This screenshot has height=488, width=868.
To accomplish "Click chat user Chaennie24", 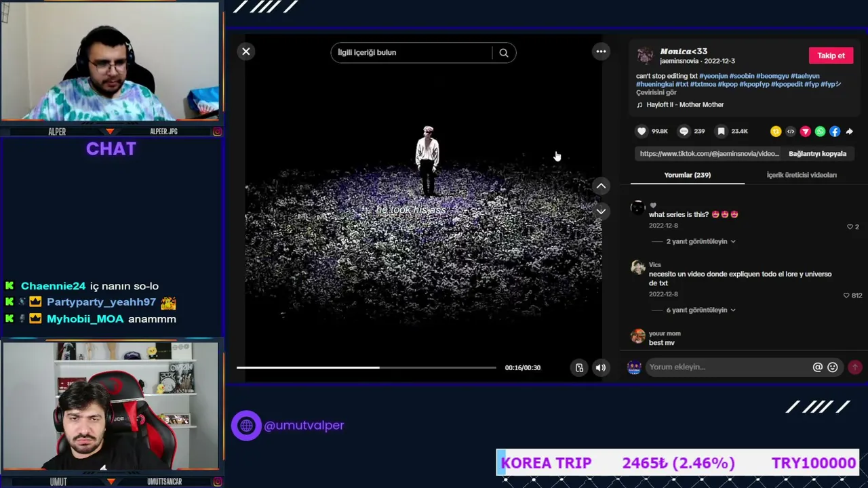I will 54,286.
